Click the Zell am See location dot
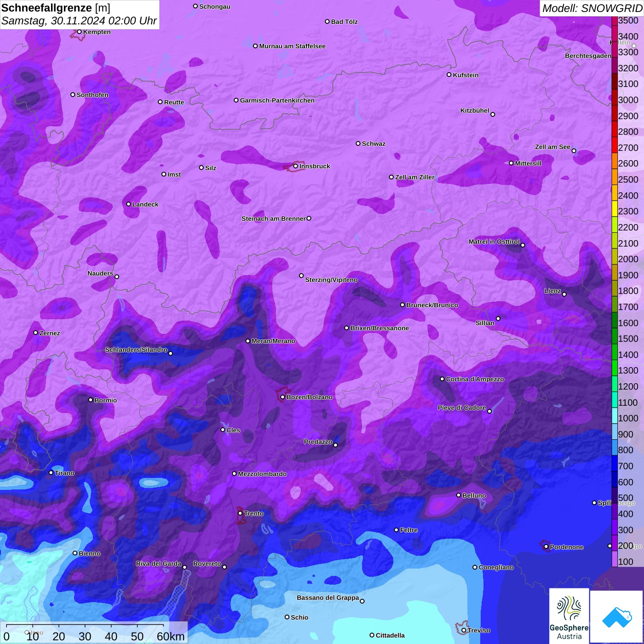 [x=574, y=151]
